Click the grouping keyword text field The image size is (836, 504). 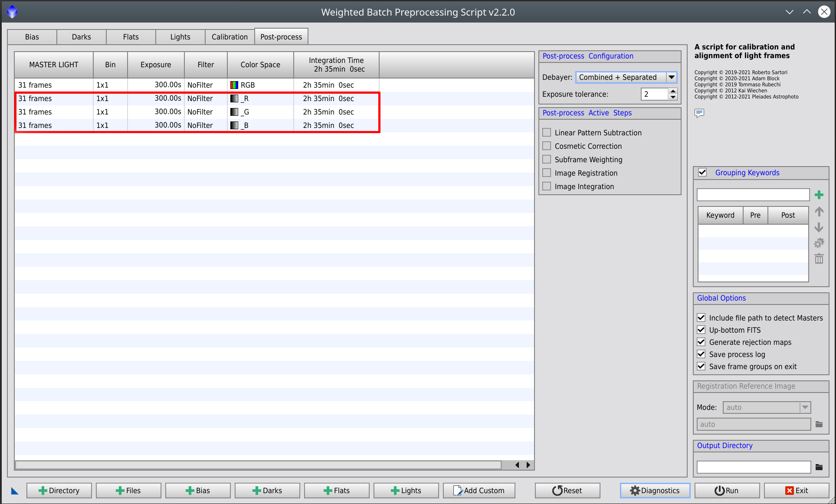[753, 195]
